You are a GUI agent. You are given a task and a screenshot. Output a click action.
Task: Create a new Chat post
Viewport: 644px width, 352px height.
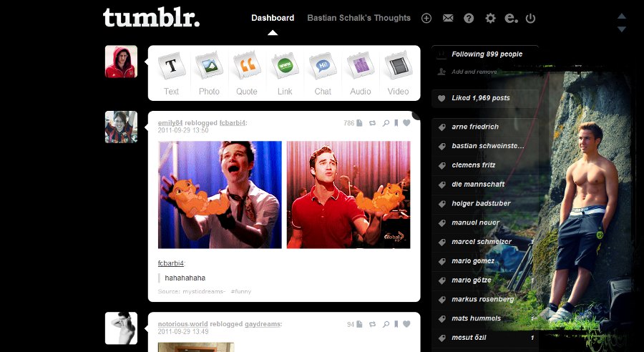coord(323,74)
